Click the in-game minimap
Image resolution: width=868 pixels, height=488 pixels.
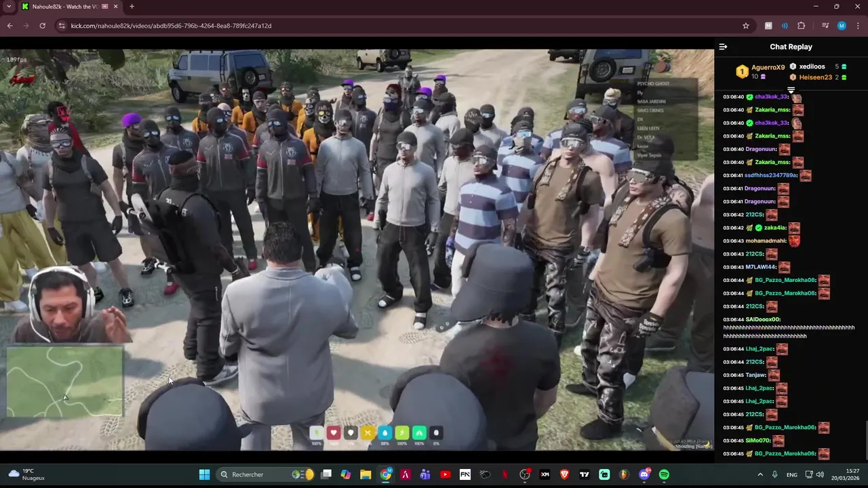coord(64,381)
